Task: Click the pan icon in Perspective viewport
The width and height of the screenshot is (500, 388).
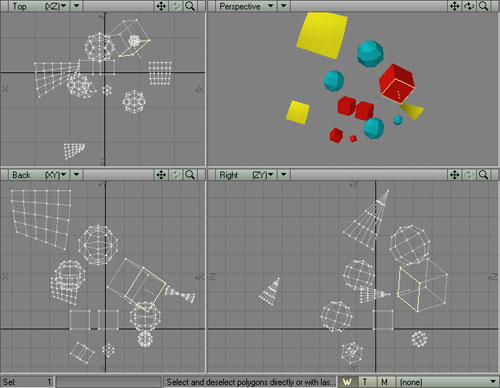Action: coord(455,6)
